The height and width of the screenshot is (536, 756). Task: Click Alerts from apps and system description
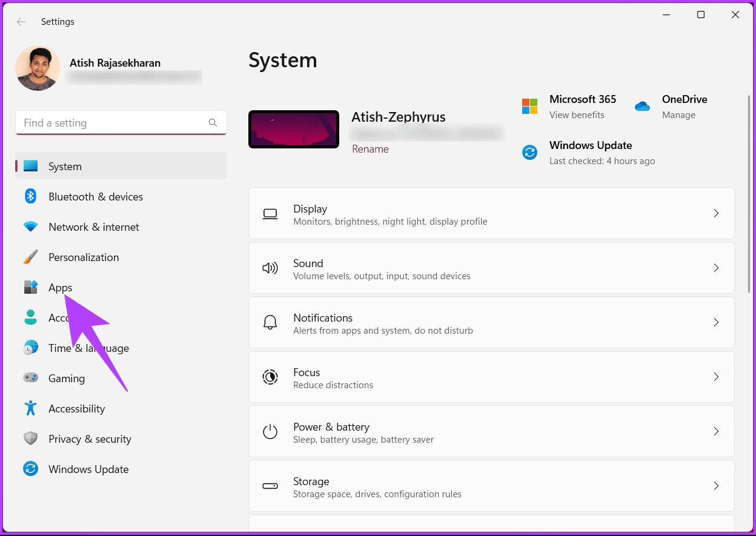point(383,331)
